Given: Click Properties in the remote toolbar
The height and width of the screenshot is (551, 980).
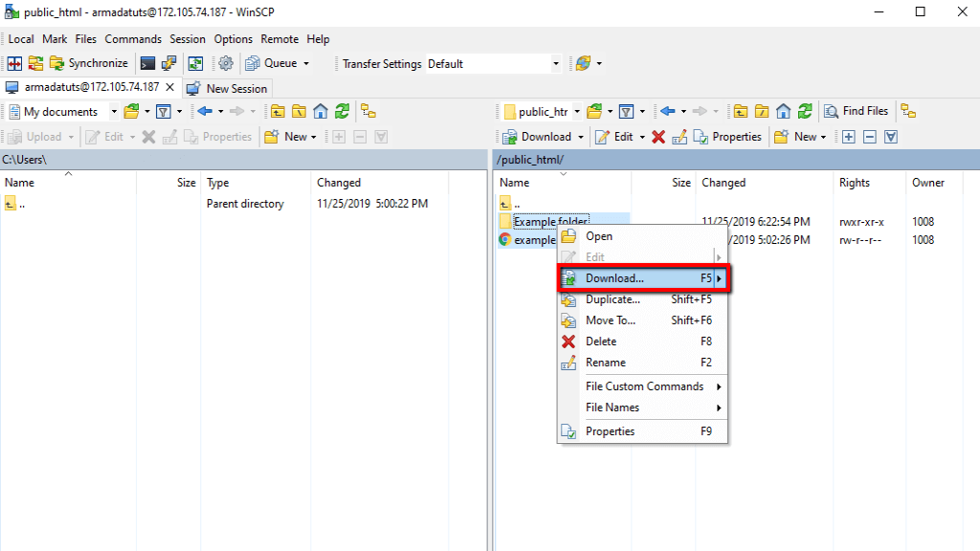Looking at the screenshot, I should point(727,137).
